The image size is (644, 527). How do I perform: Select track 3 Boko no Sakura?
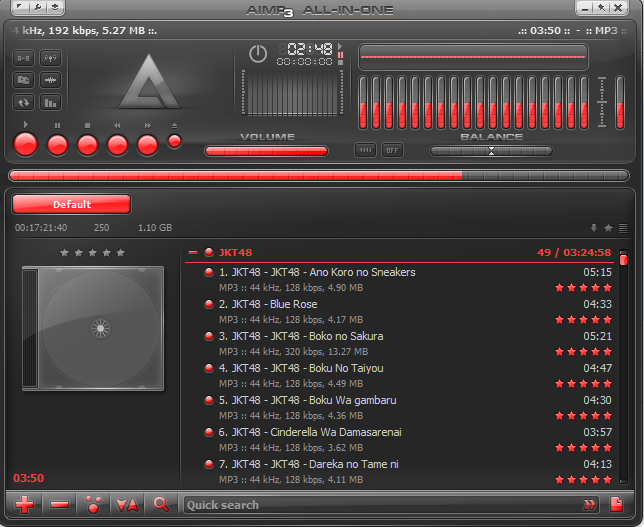pyautogui.click(x=399, y=343)
